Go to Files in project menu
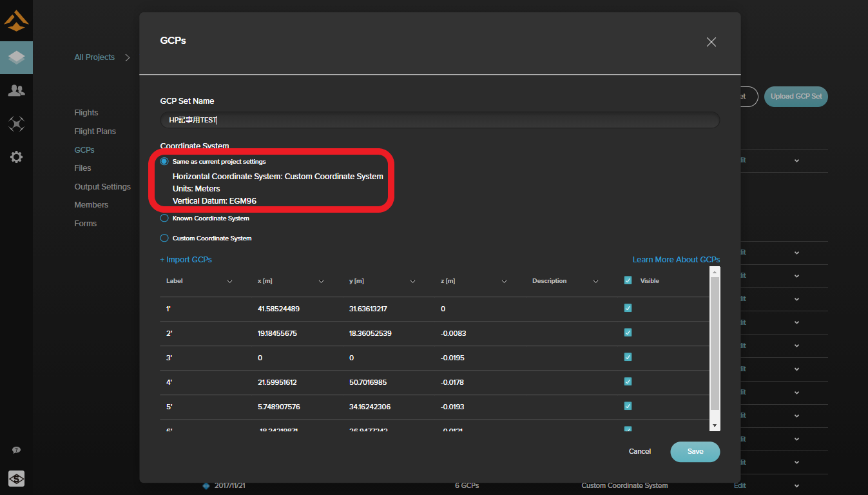 [x=82, y=168]
